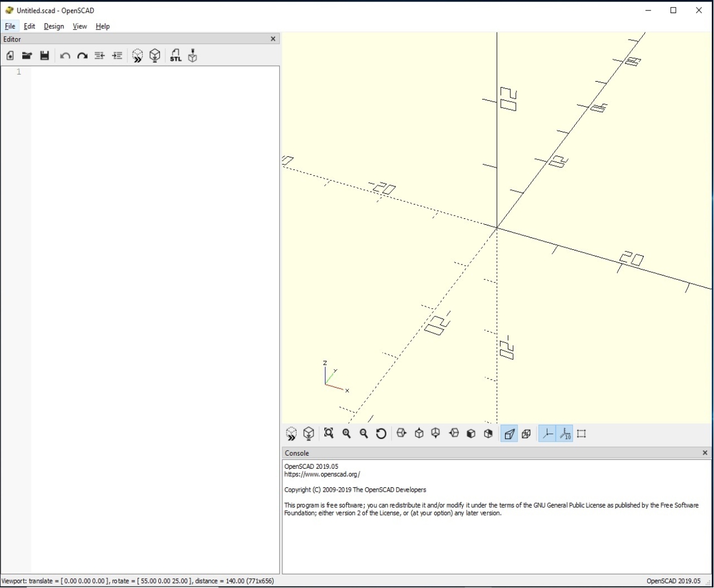714x588 pixels.
Task: Undo the last edit
Action: [x=65, y=56]
